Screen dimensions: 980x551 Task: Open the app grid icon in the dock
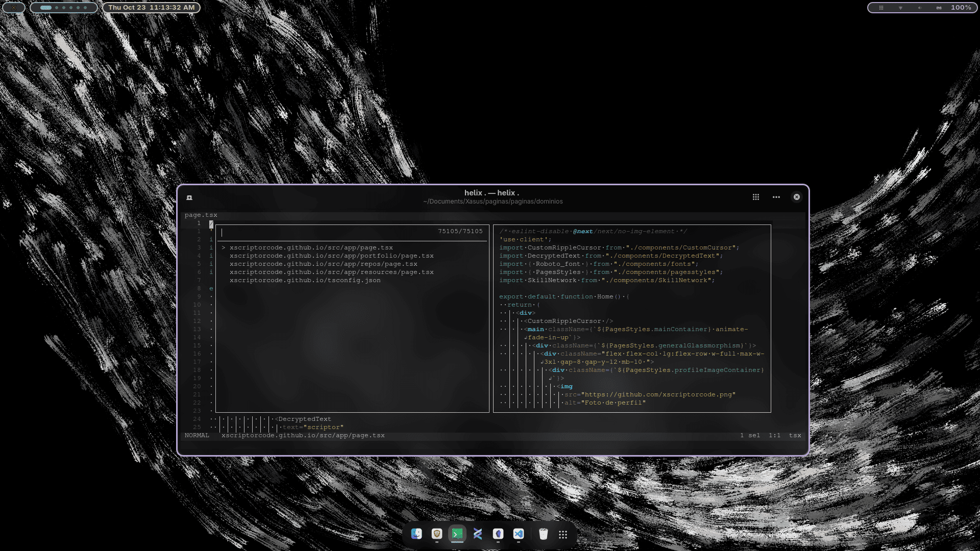563,534
